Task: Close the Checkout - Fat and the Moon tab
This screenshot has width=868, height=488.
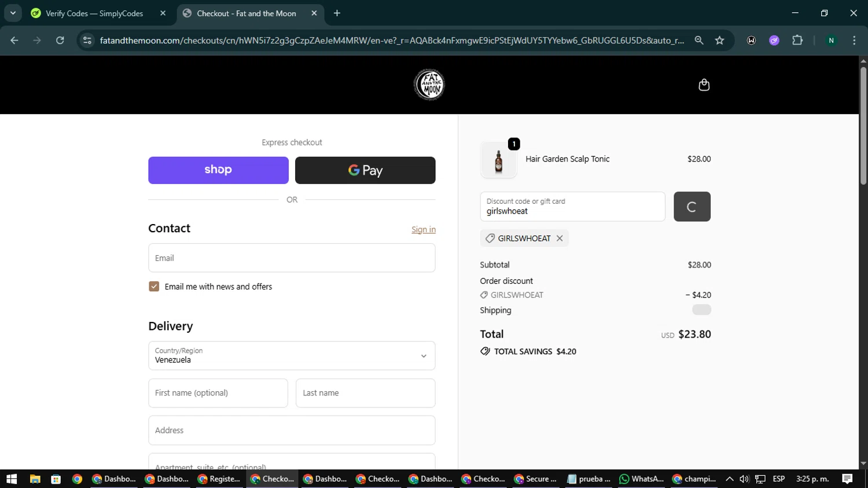Action: 314,13
